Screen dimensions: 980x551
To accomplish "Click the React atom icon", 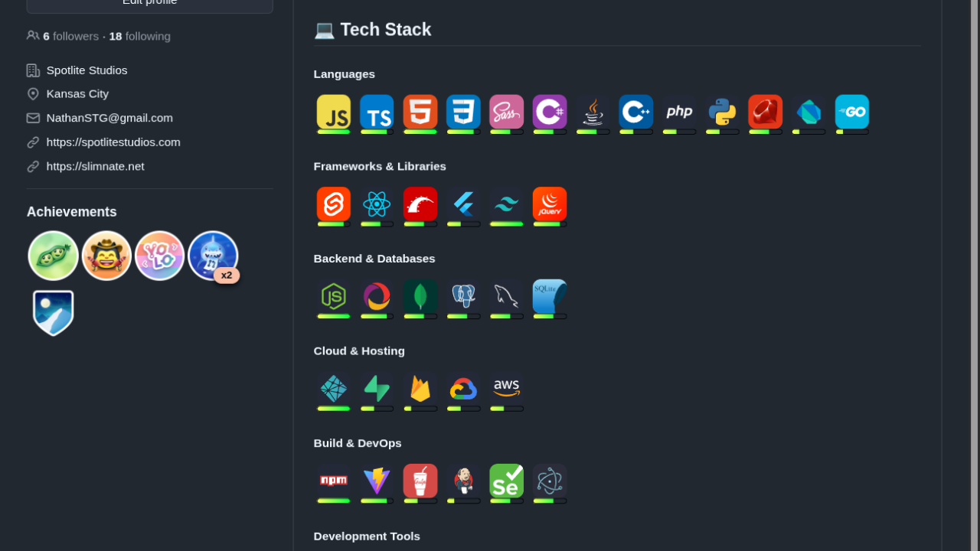I will pos(377,204).
